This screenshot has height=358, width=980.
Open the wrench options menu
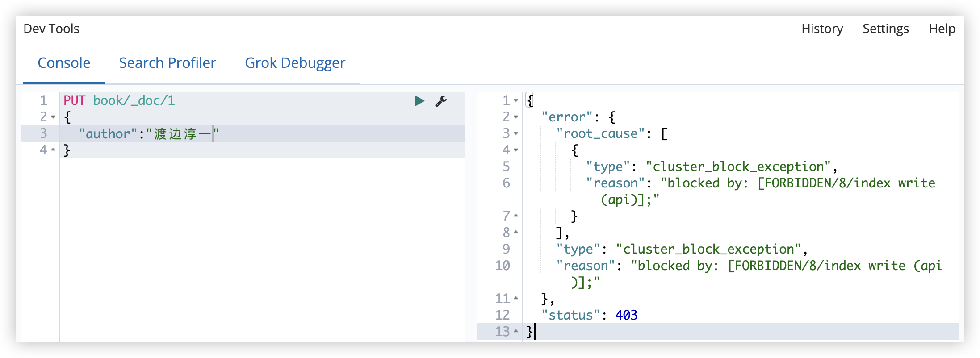pyautogui.click(x=441, y=101)
